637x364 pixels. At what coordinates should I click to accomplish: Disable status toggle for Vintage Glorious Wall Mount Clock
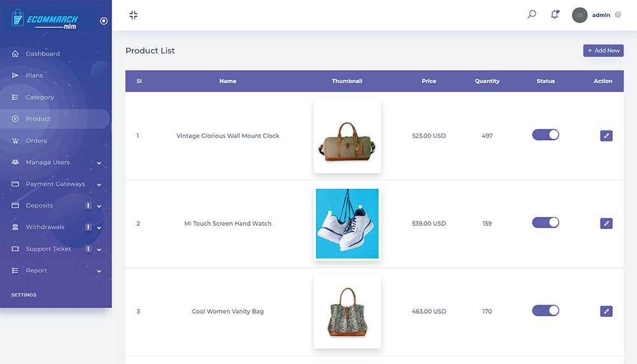pyautogui.click(x=545, y=135)
